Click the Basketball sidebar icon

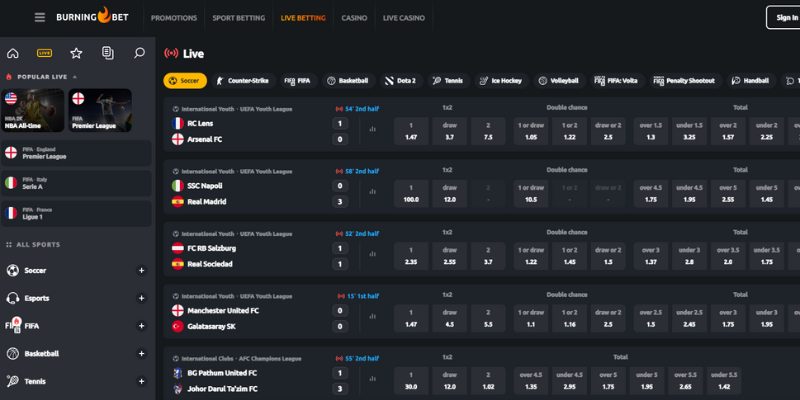13,353
